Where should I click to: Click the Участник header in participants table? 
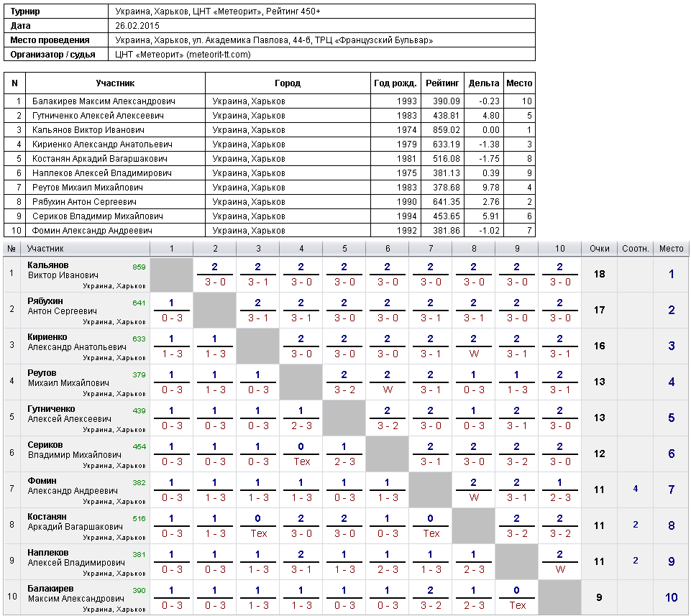pos(115,83)
